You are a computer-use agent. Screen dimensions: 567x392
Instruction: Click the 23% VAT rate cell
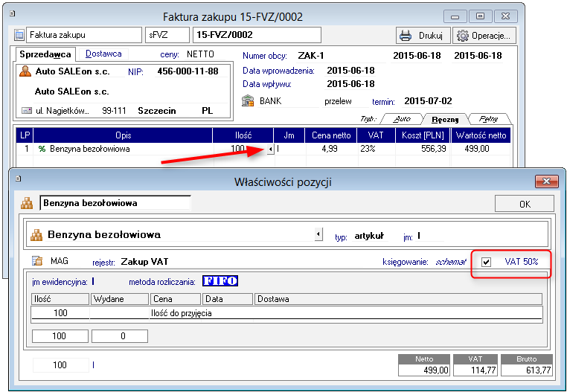[376, 149]
